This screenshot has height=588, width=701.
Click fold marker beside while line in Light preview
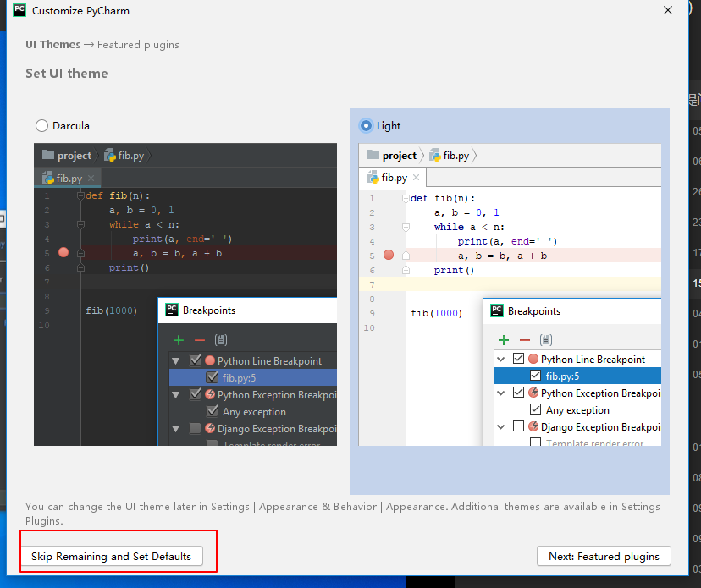point(406,227)
